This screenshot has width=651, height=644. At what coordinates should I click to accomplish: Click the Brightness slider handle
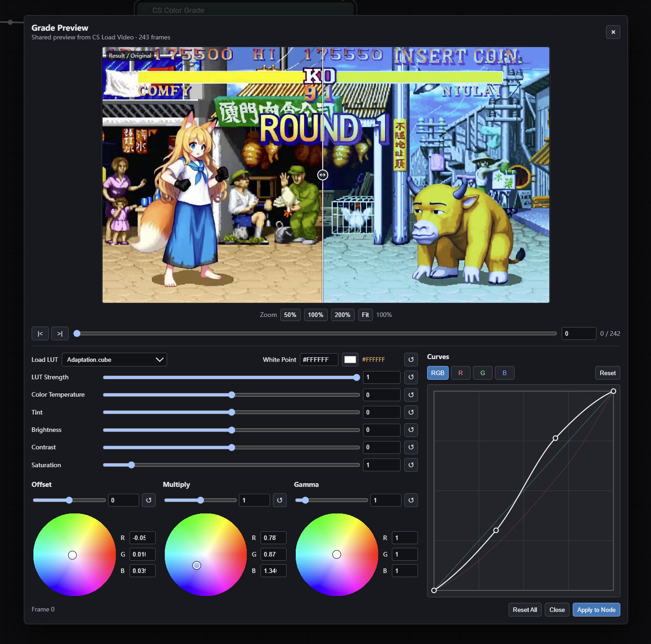[232, 430]
